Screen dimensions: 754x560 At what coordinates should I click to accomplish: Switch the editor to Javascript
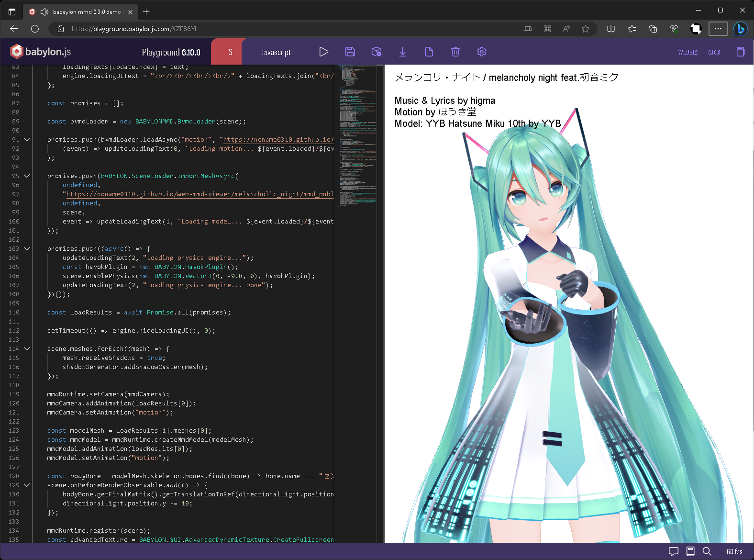(x=276, y=52)
